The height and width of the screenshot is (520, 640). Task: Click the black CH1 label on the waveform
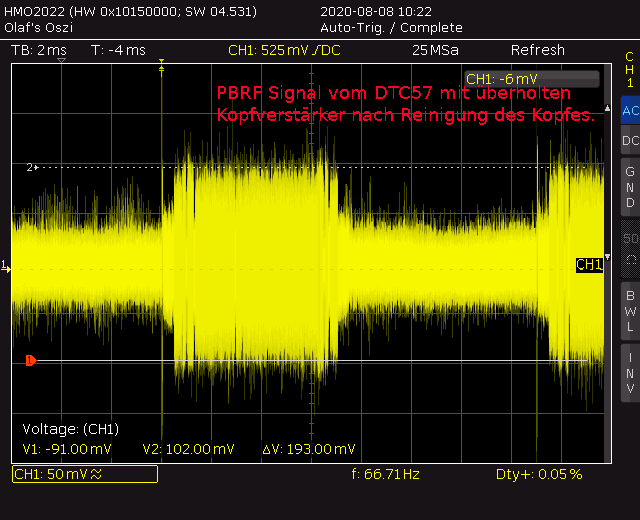tap(589, 265)
